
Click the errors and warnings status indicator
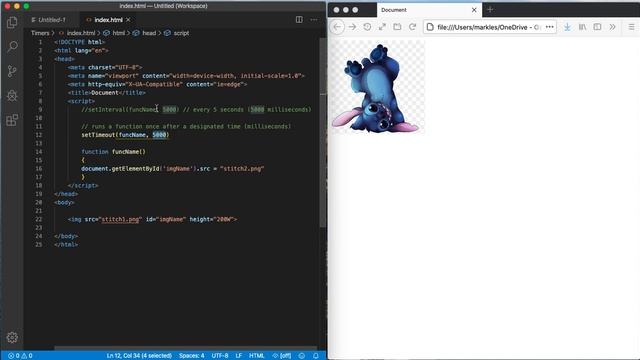[20, 356]
